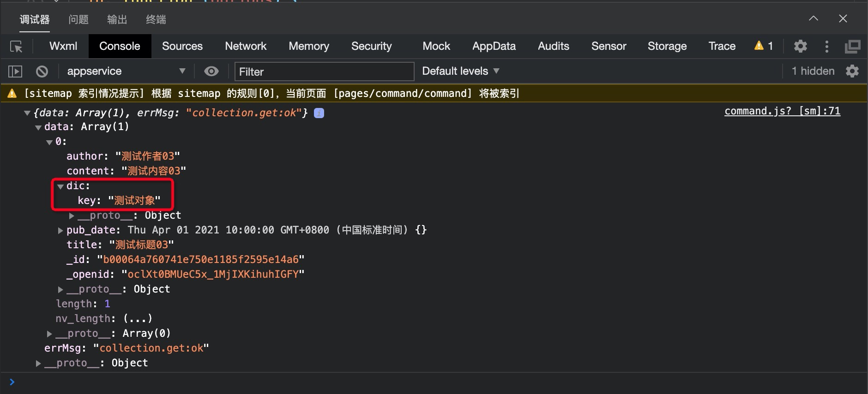Switch to the 输出 panel tab
Viewport: 868px width, 394px height.
point(117,19)
